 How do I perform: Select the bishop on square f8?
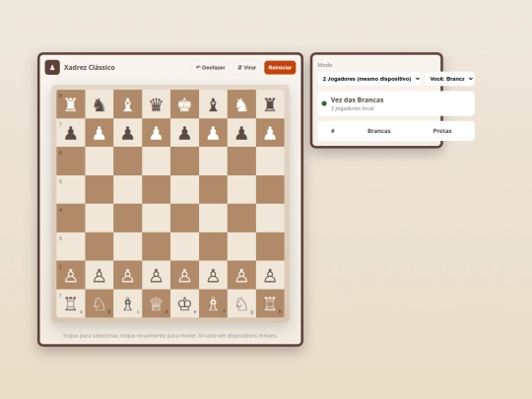pos(213,104)
